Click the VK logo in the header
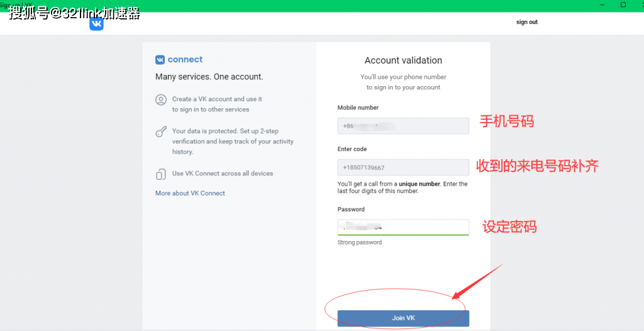 (96, 24)
